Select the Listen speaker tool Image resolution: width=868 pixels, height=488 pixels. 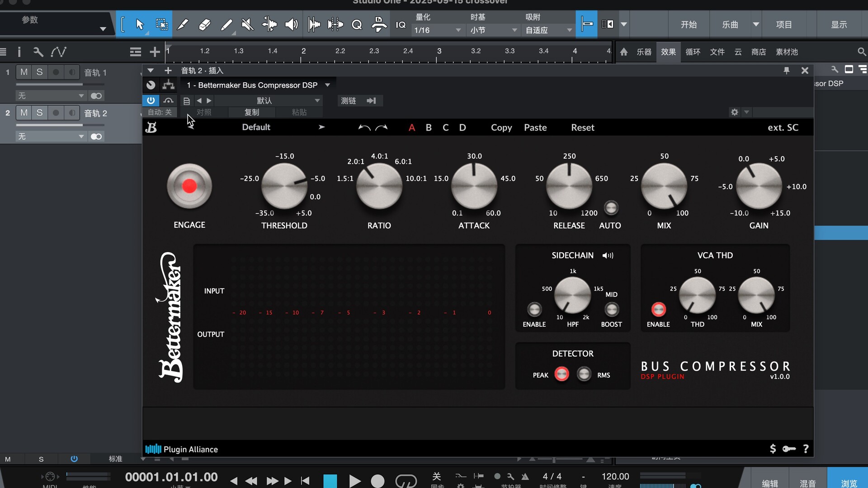291,24
